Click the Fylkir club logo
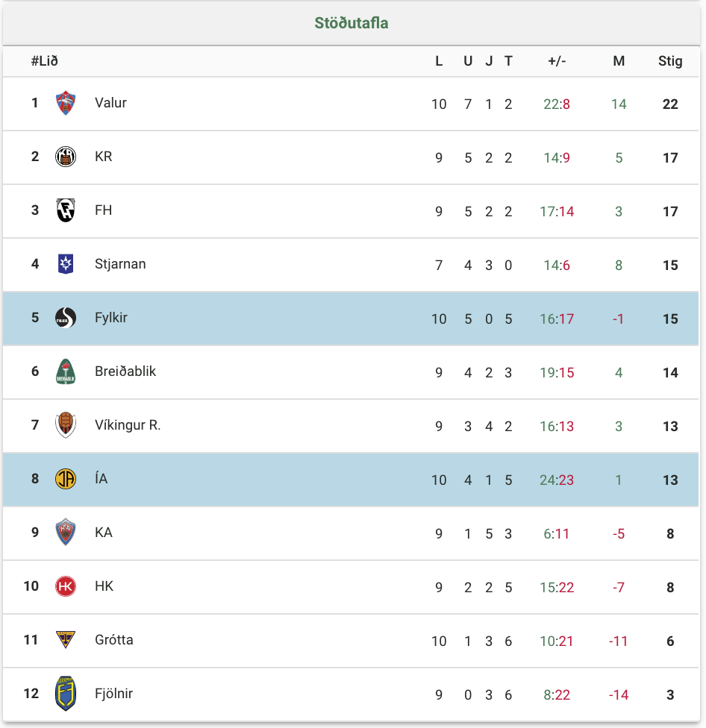Screen dimensions: 706x728 pos(66,318)
